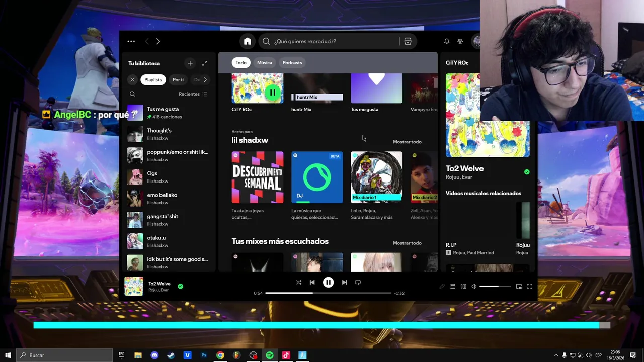
Task: Select the Por ti filter chip
Action: (178, 80)
